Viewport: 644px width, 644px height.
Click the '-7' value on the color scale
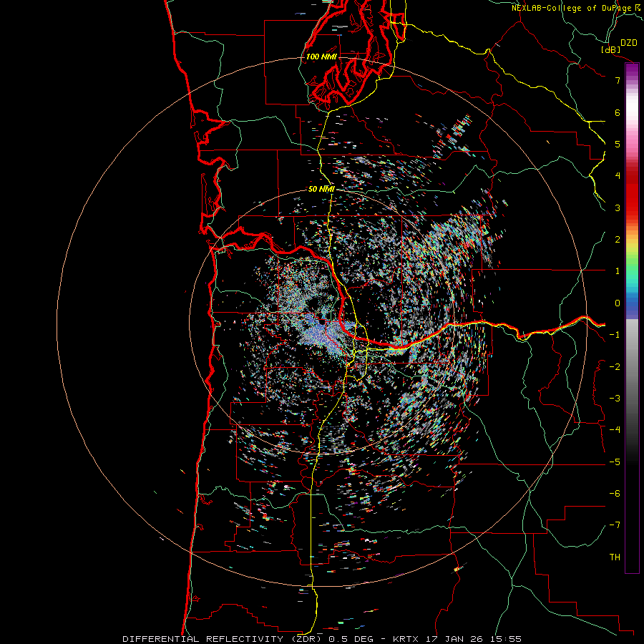(x=615, y=525)
